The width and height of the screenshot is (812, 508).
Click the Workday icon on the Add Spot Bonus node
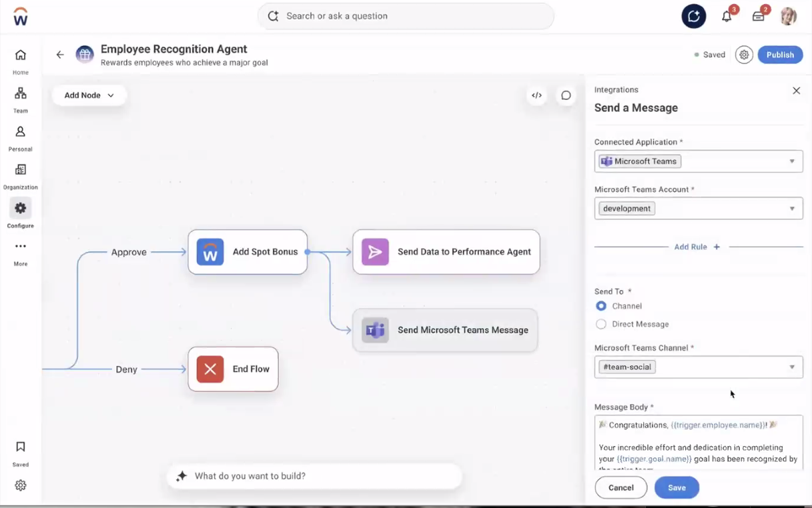209,252
